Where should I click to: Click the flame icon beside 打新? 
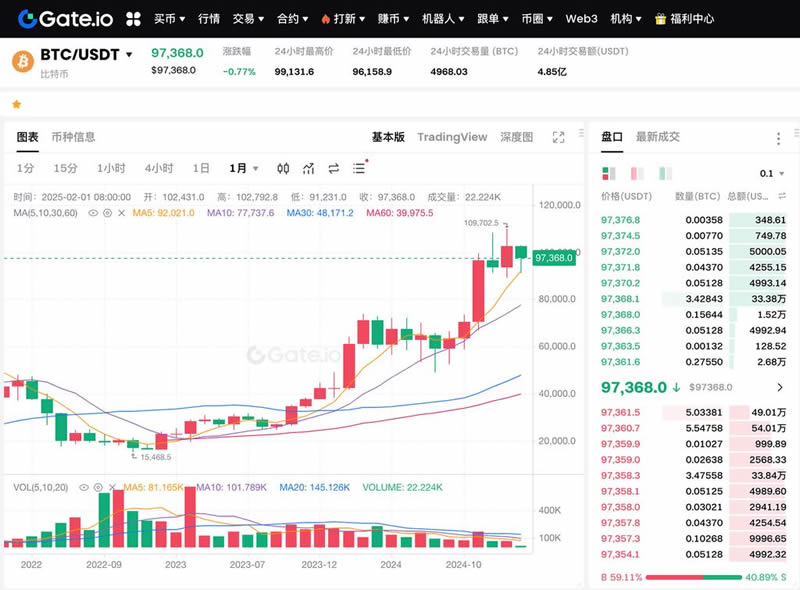(326, 19)
